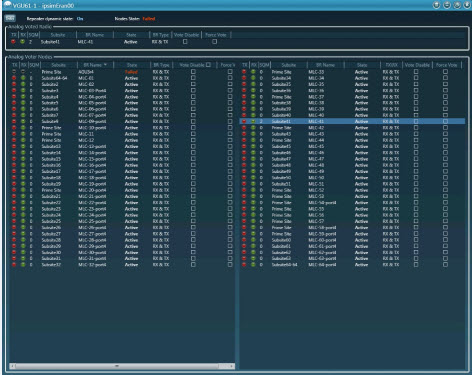Image resolution: width=472 pixels, height=375 pixels.
Task: Click the Nodes State Failed value
Action: coord(149,19)
